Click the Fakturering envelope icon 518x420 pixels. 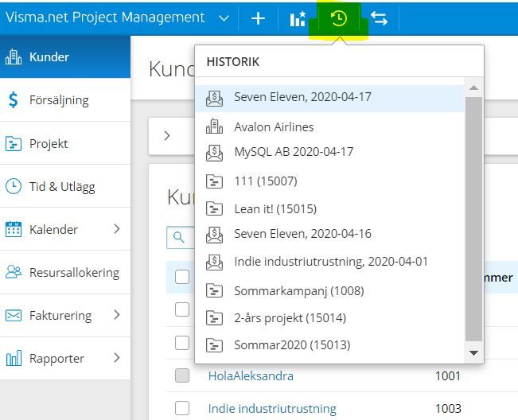coord(14,315)
